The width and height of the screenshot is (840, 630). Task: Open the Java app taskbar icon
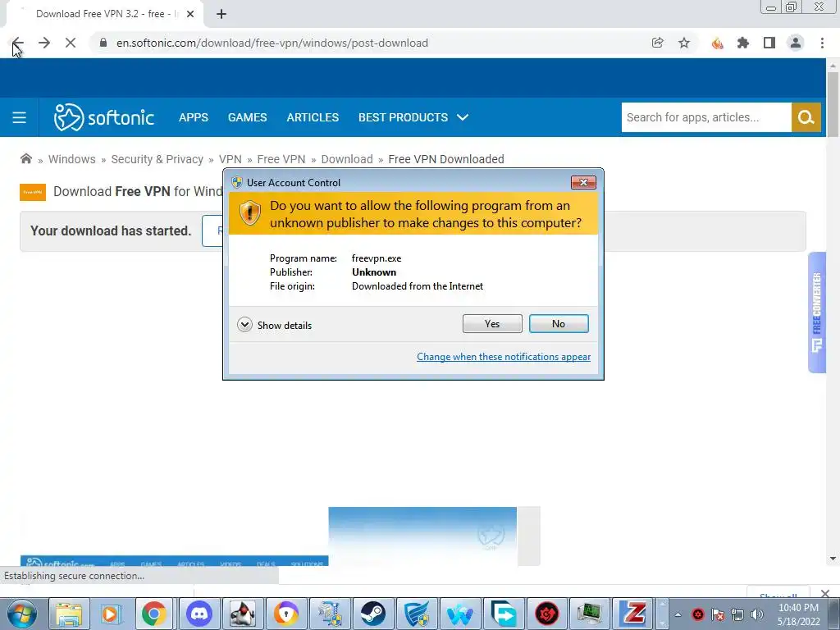pos(242,614)
